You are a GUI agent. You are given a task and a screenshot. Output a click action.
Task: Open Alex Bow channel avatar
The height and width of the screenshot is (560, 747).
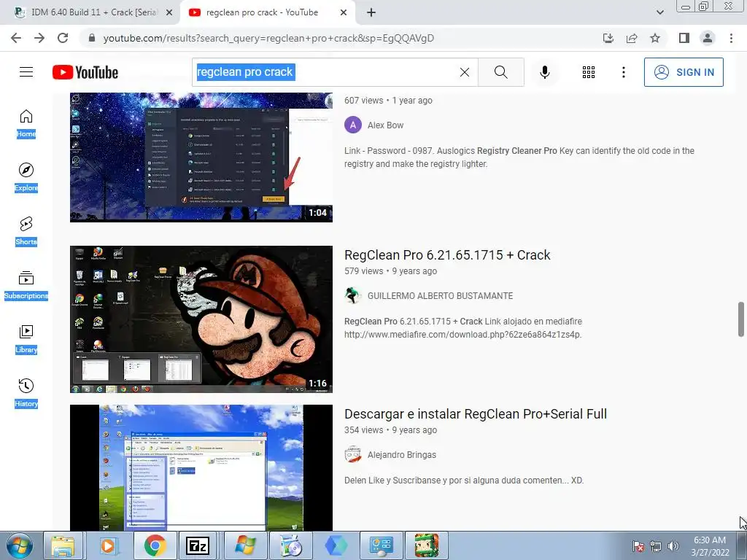point(353,125)
